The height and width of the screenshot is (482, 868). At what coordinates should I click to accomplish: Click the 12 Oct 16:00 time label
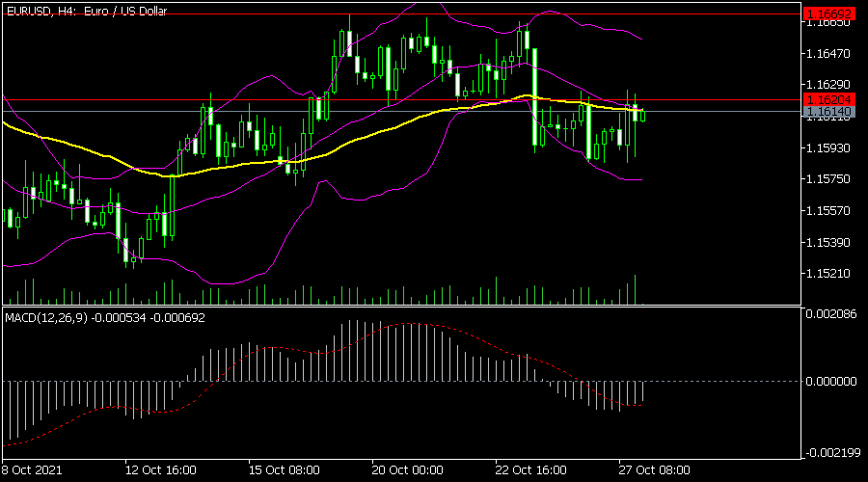(160, 469)
